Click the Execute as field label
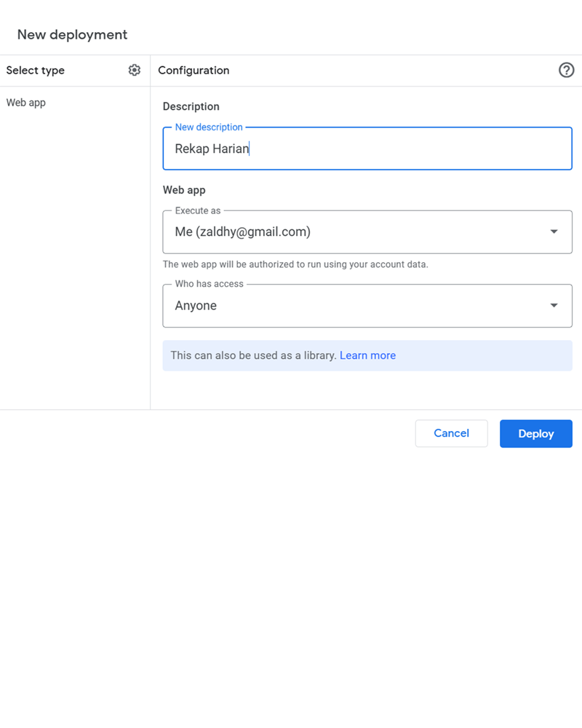Screen dimensions: 582x728 [x=198, y=211]
